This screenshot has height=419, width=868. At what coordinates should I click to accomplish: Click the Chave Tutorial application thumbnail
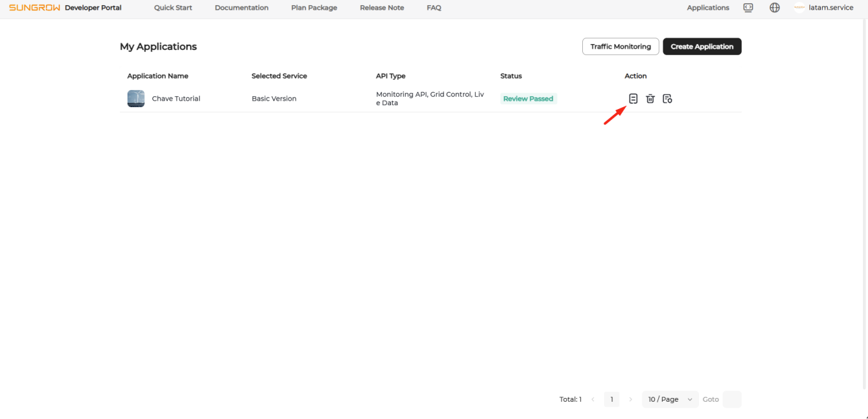point(136,99)
